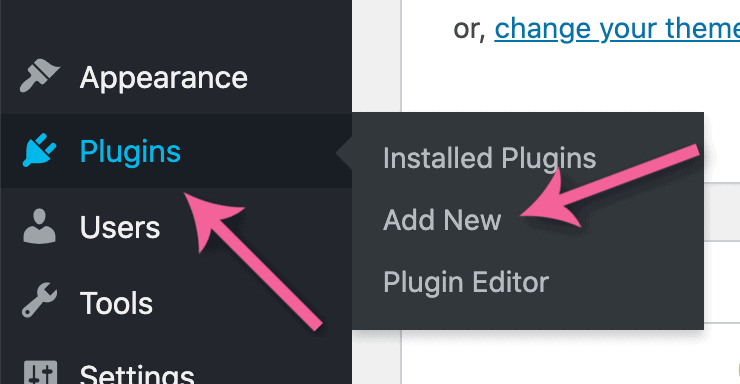Open Plugin Editor from the submenu
The image size is (740, 384).
[466, 283]
